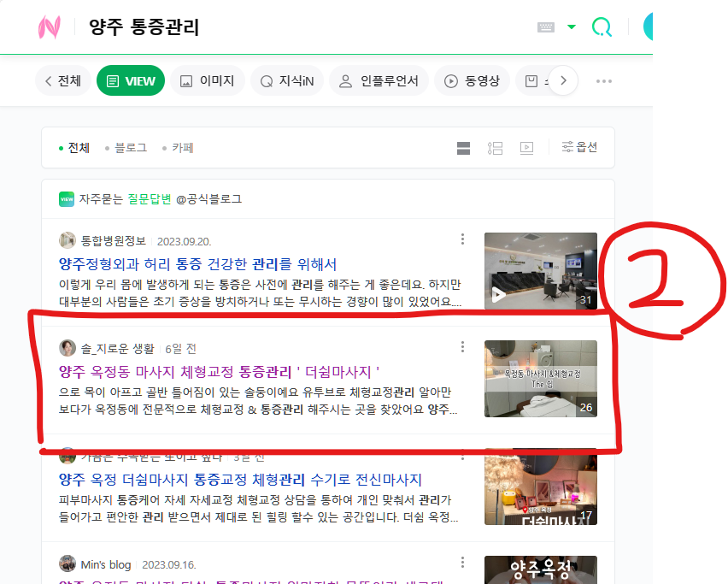This screenshot has width=728, height=584.
Task: Click the date 2023.09.16.
Action: pos(169,565)
